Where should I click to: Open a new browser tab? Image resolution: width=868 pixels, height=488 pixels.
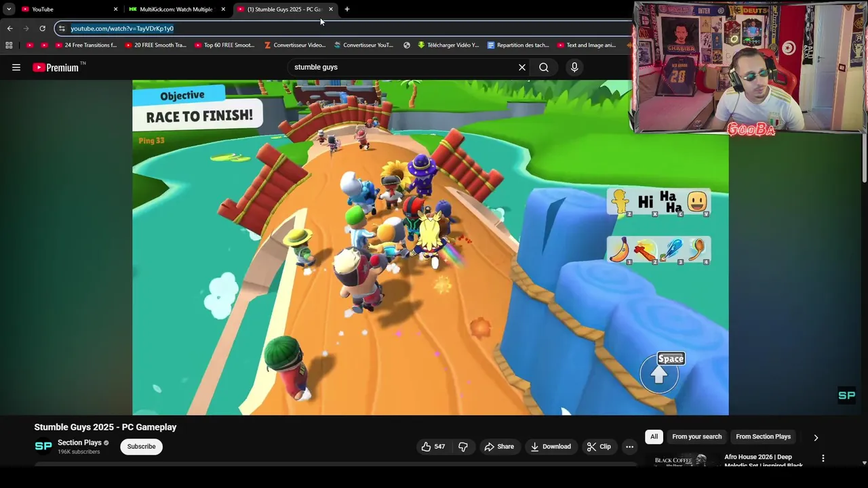pos(347,9)
